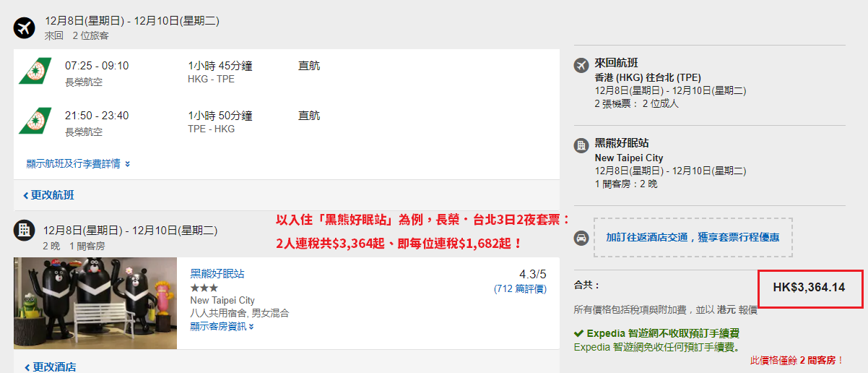Click the 此價格僅餘 2 間客房 notice
Image resolution: width=868 pixels, height=373 pixels.
click(x=797, y=360)
